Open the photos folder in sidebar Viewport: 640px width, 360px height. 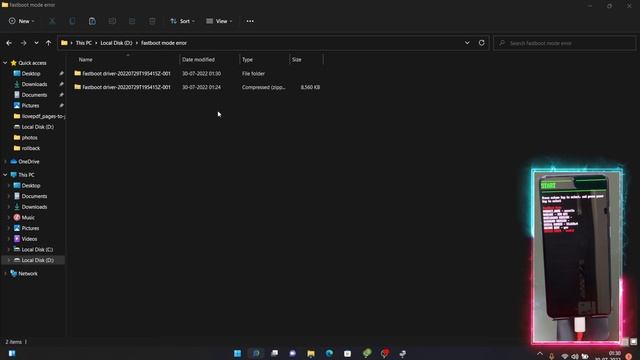click(29, 138)
